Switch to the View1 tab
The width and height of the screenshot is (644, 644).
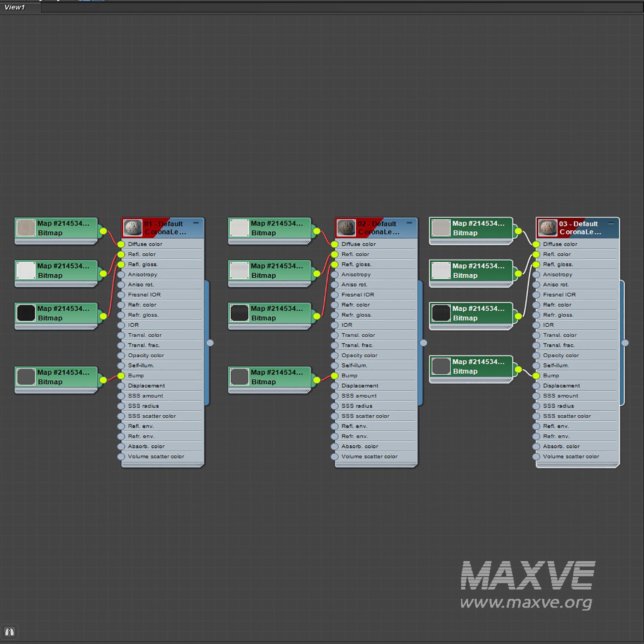tap(15, 7)
